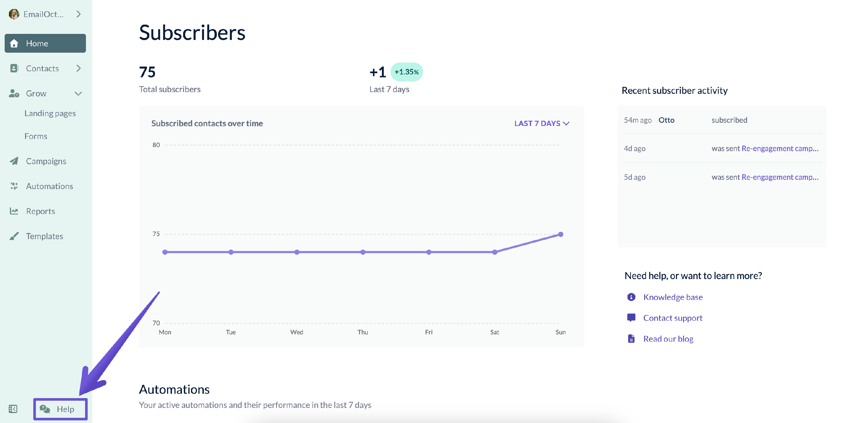Viewport: 868px width, 423px height.
Task: Open the Read our blog link
Action: pyautogui.click(x=668, y=339)
